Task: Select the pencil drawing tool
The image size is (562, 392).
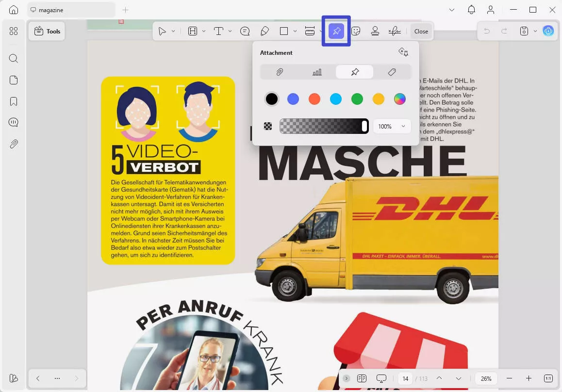Action: [x=264, y=31]
